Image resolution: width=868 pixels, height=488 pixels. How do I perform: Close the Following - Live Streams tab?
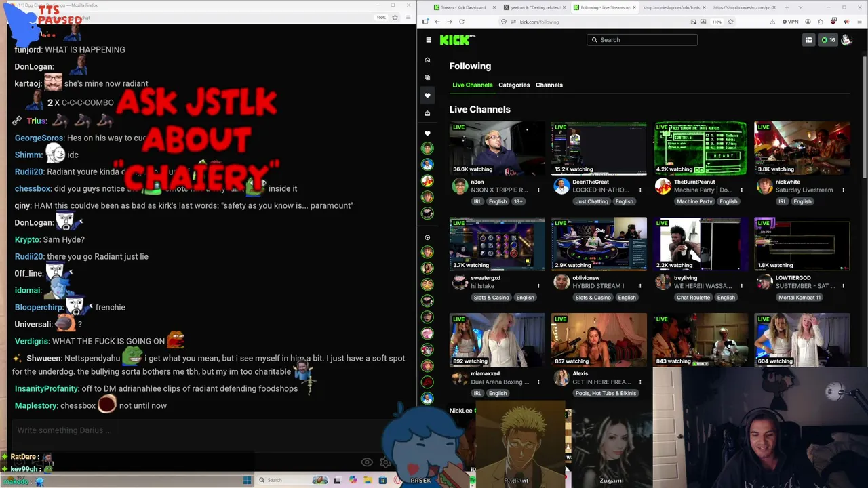[x=635, y=7]
